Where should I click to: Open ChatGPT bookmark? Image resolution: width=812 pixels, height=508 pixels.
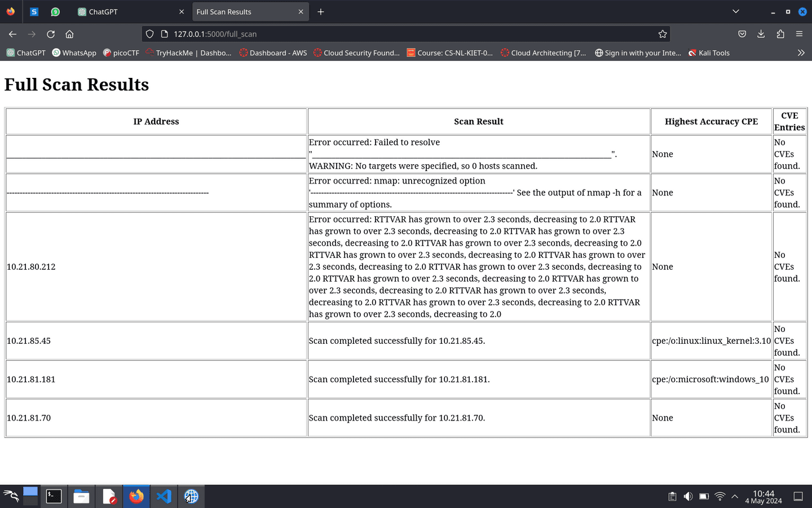tap(26, 52)
